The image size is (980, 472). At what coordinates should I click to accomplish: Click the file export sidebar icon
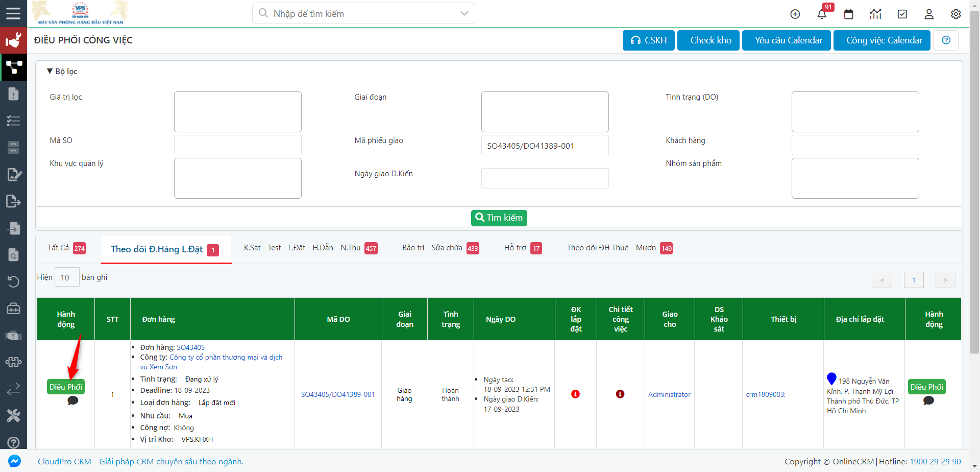point(13,201)
